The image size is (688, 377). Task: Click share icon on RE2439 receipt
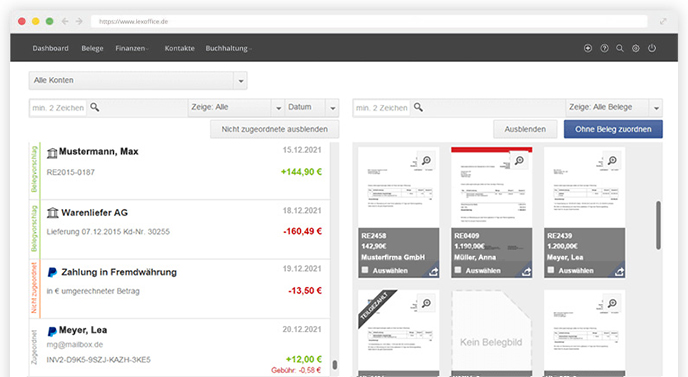click(619, 272)
